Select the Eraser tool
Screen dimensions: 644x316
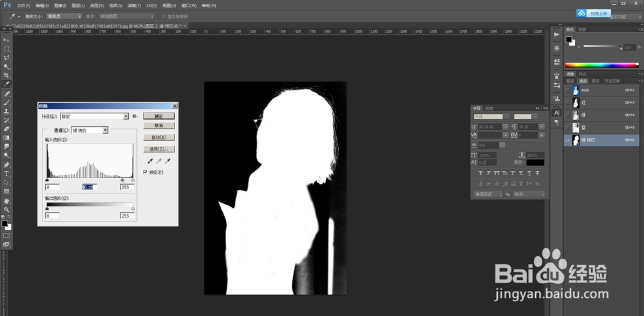(x=6, y=129)
